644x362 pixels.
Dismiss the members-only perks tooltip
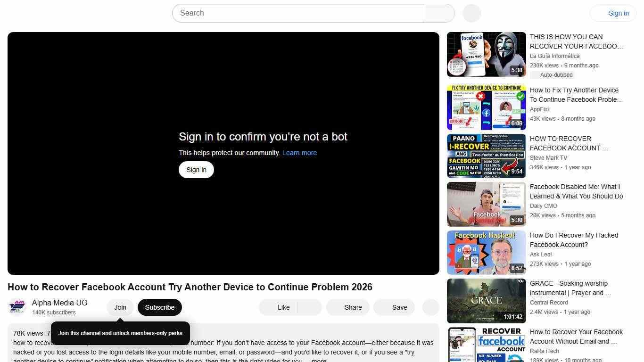pos(120,333)
